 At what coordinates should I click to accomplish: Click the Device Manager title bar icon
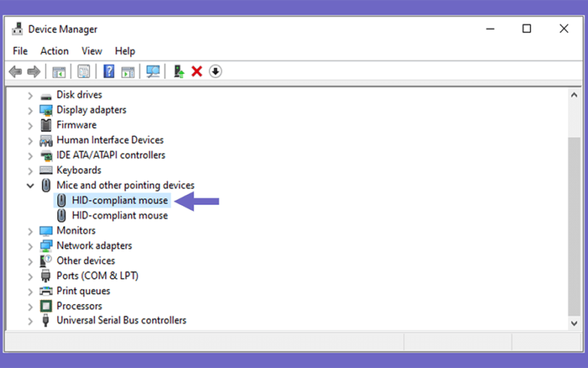coord(17,29)
